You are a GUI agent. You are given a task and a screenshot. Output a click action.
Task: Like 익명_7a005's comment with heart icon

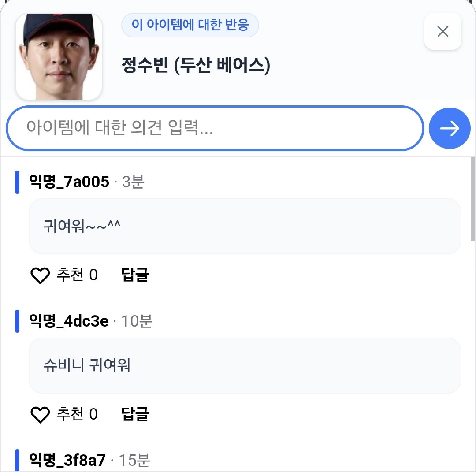pyautogui.click(x=40, y=275)
